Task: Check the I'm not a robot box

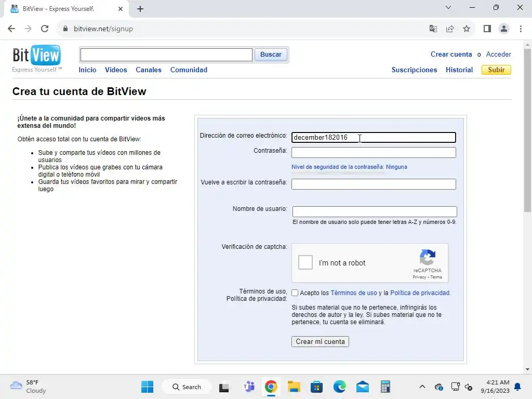Action: click(x=305, y=262)
